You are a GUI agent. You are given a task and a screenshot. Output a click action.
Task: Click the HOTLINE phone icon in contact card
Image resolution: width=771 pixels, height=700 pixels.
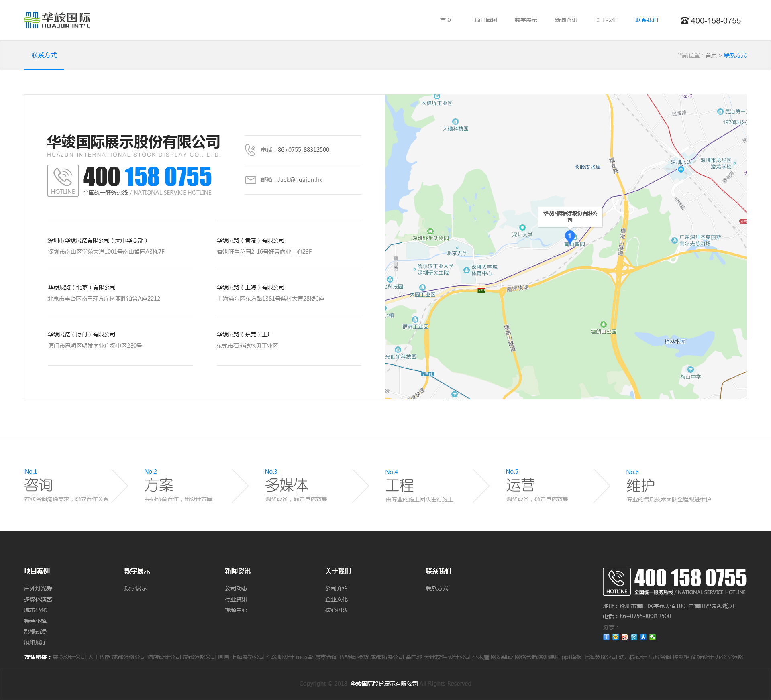pyautogui.click(x=63, y=180)
